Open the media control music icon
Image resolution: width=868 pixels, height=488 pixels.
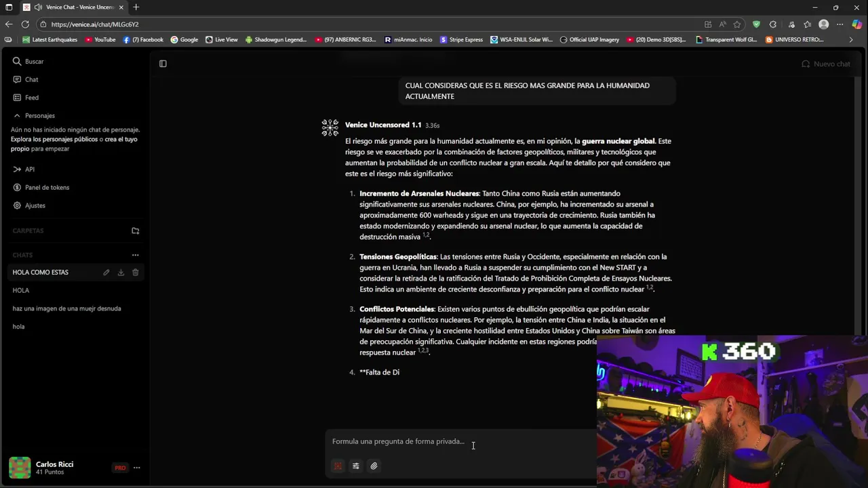coord(790,24)
